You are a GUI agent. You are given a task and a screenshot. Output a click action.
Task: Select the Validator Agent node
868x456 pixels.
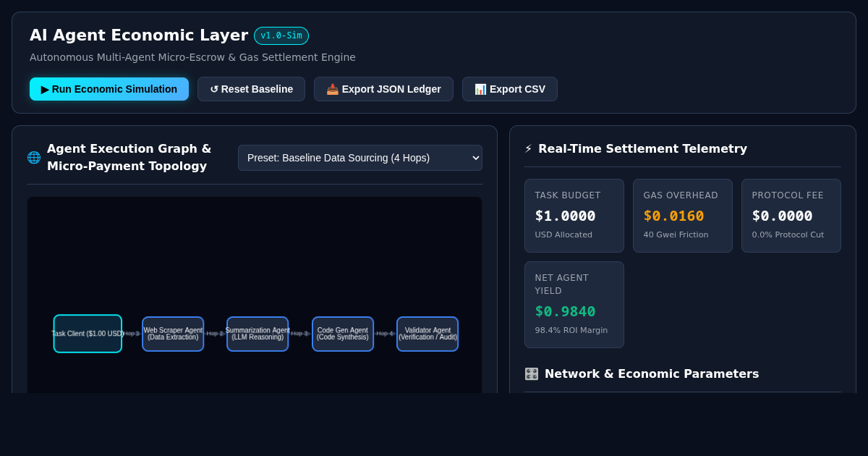point(427,334)
